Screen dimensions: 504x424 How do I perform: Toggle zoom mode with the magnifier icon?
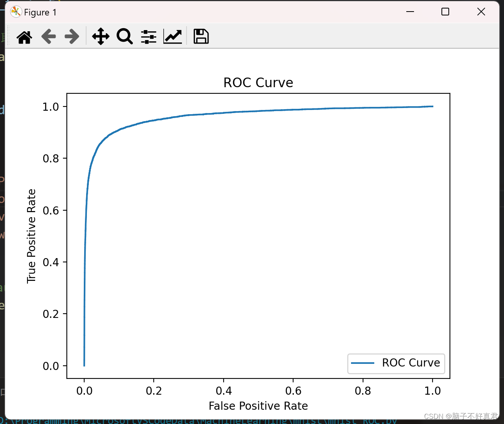pos(124,36)
